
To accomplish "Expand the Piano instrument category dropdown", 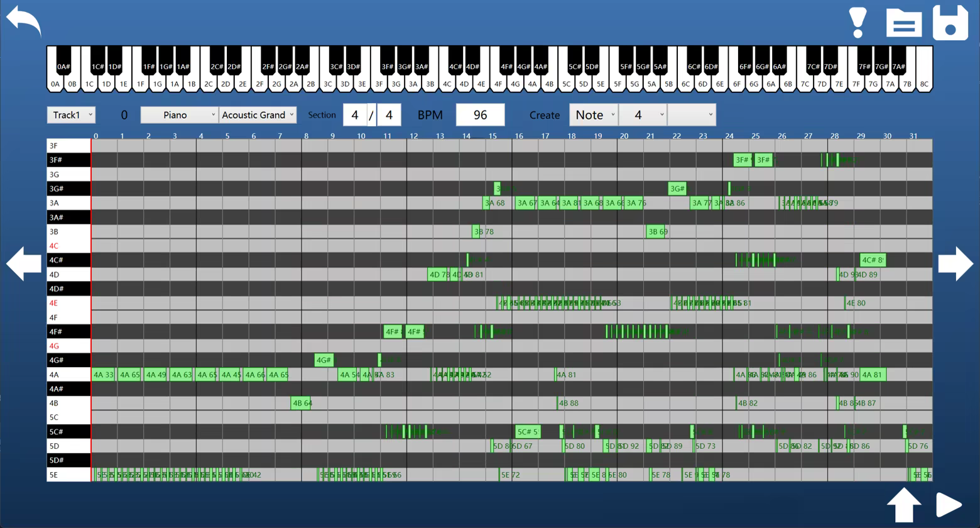I will 179,115.
